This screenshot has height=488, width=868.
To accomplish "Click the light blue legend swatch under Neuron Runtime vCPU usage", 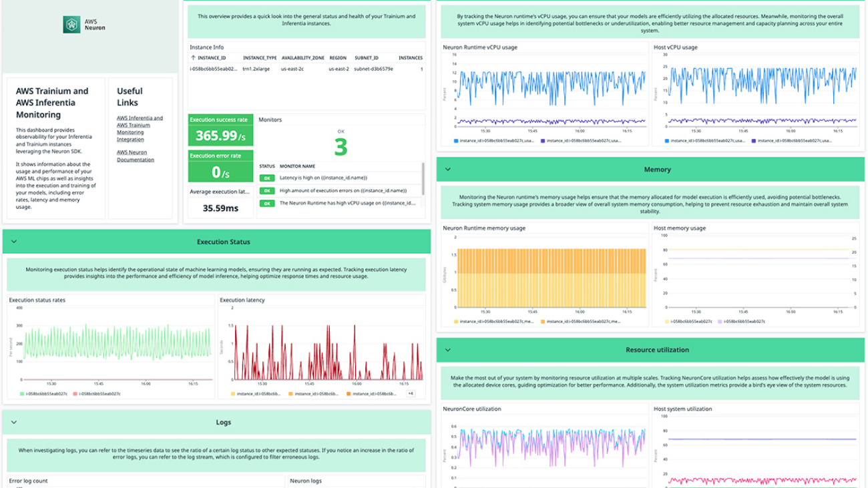I will pos(456,141).
